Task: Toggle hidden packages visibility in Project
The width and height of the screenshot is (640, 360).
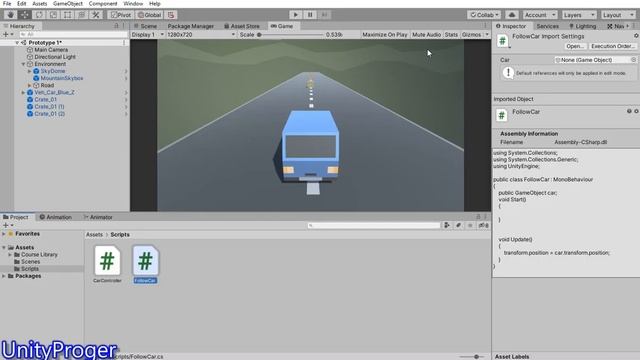Action: [484, 225]
